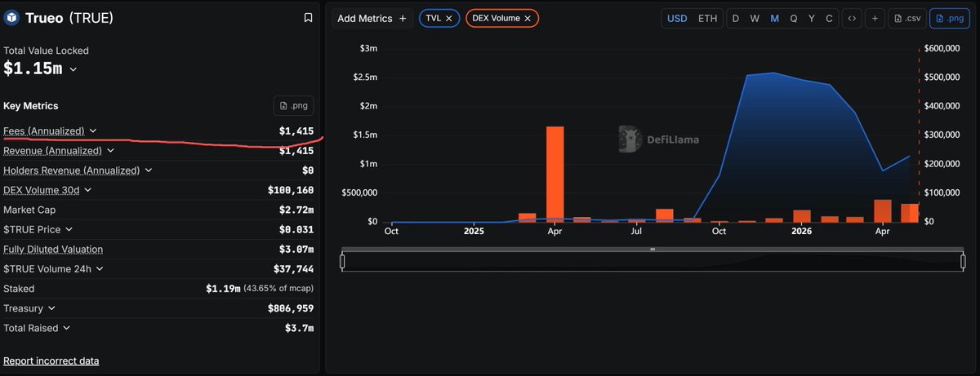Click Treasury value $806,959
Viewport: 980px width, 376px height.
coord(291,308)
